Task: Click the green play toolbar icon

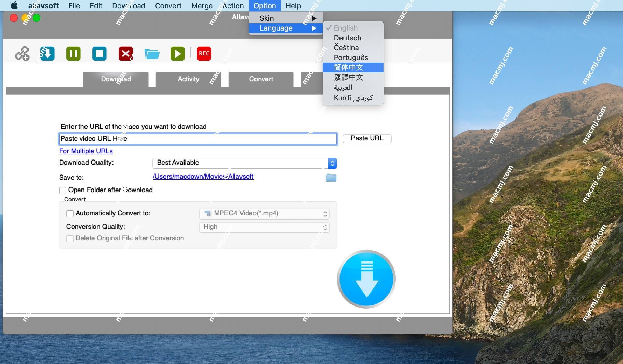Action: [x=178, y=54]
